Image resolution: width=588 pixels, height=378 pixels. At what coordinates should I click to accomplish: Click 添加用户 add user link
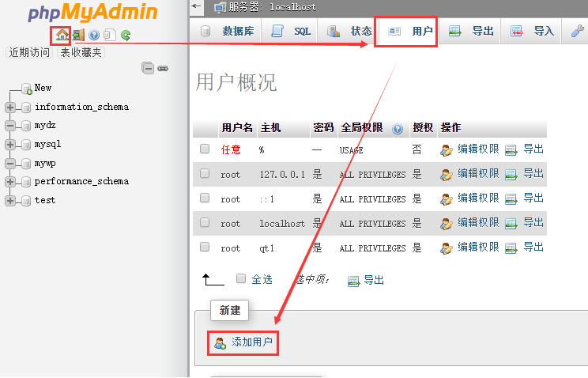coord(251,342)
